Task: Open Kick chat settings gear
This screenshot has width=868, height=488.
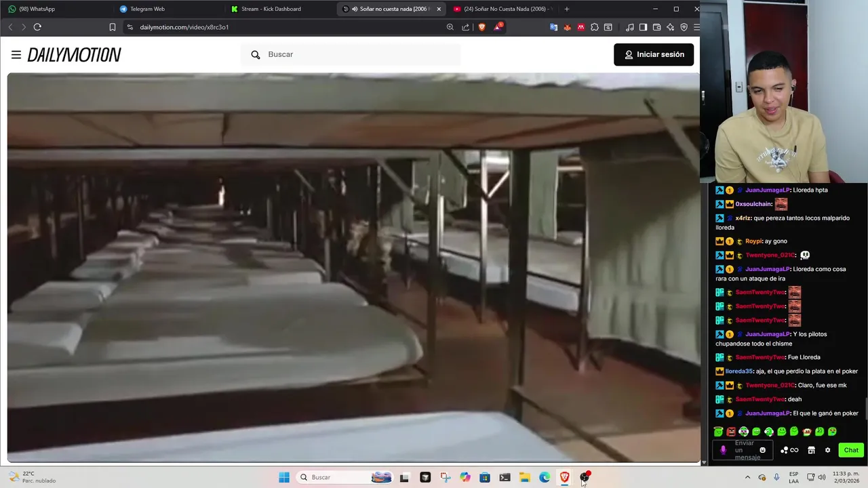Action: pyautogui.click(x=827, y=450)
